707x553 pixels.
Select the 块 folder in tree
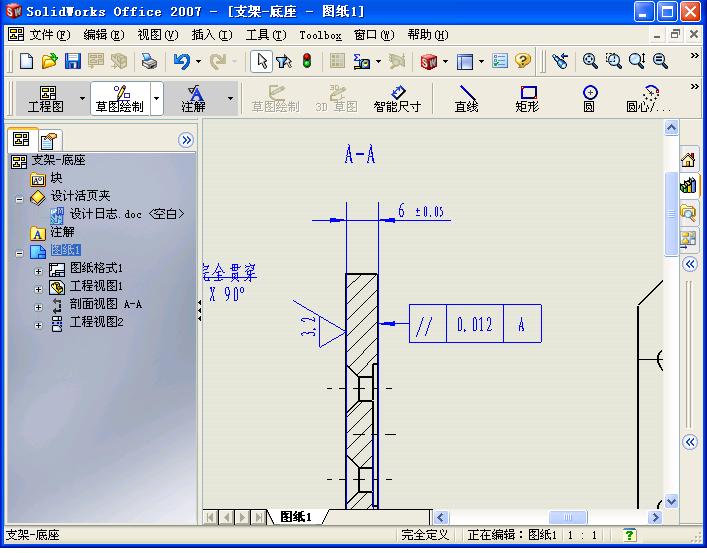pos(56,178)
